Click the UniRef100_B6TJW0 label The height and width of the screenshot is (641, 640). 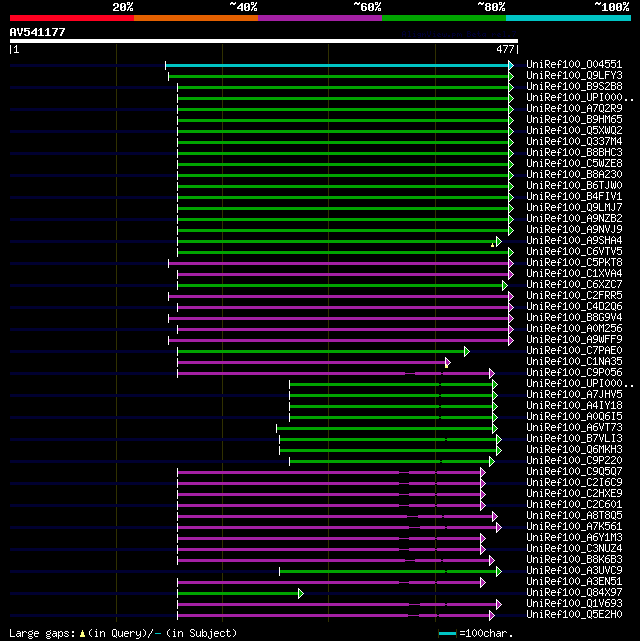(x=574, y=186)
